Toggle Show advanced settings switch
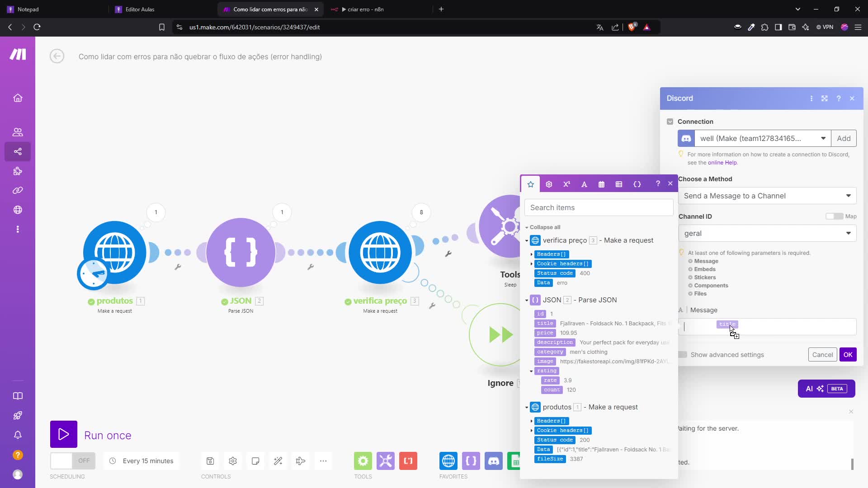 (x=683, y=355)
